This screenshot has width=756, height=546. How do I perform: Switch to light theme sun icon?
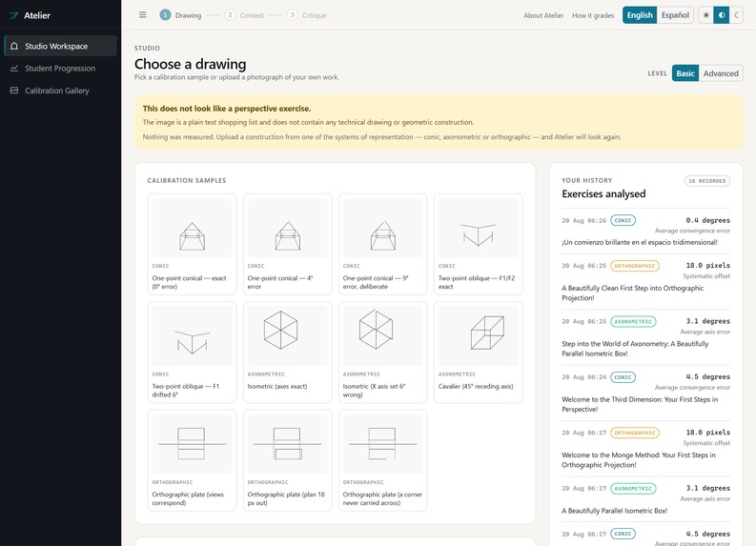tap(705, 15)
